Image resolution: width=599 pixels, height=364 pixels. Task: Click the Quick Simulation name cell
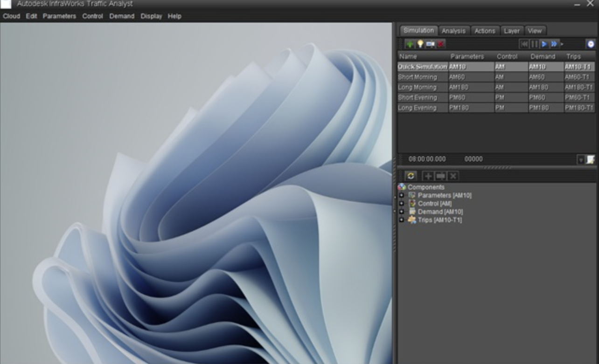tap(422, 67)
